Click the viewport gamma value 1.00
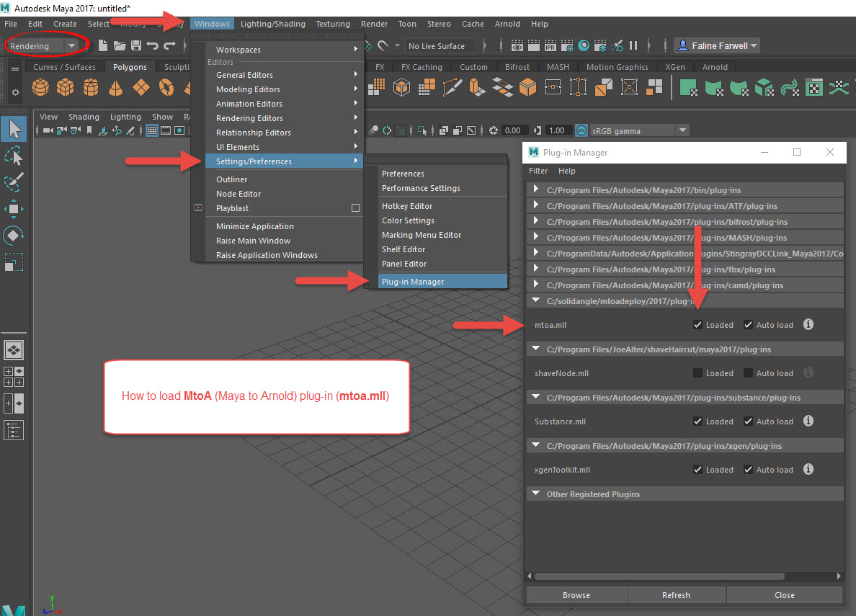This screenshot has width=856, height=616. click(557, 130)
